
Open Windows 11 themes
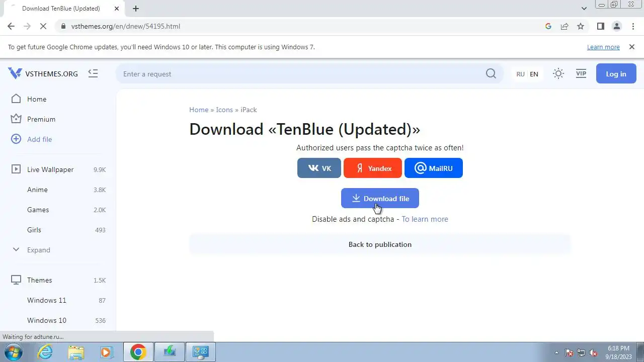click(46, 300)
